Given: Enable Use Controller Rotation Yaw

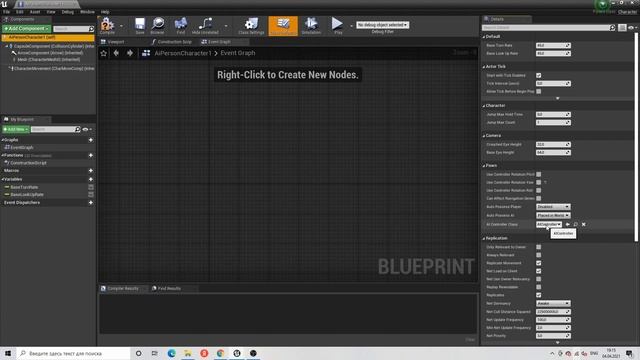Looking at the screenshot, I should 539,182.
